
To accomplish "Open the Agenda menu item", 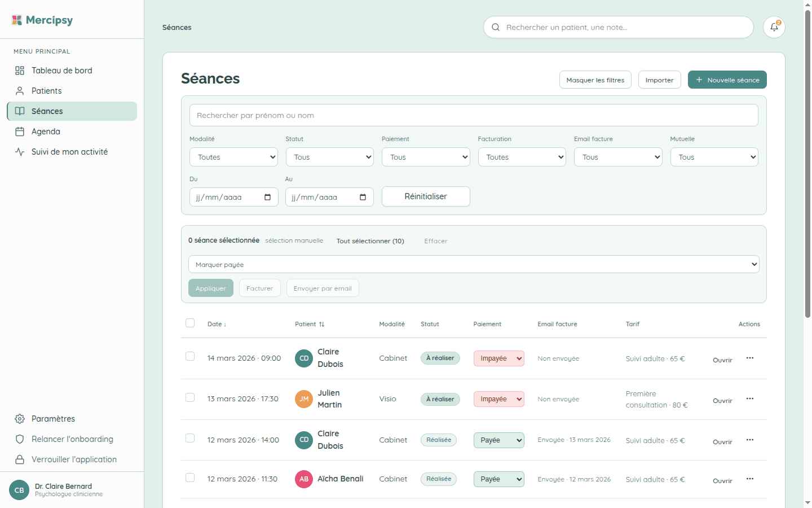I will pos(72,132).
